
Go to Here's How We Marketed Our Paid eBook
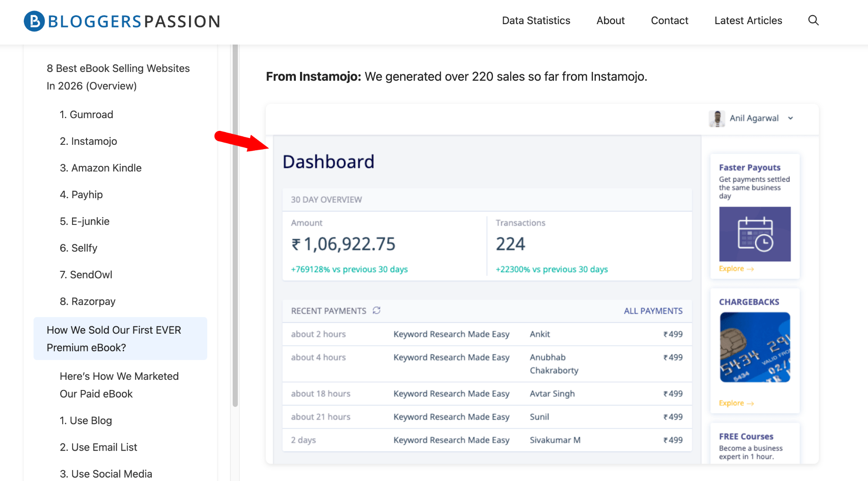119,385
